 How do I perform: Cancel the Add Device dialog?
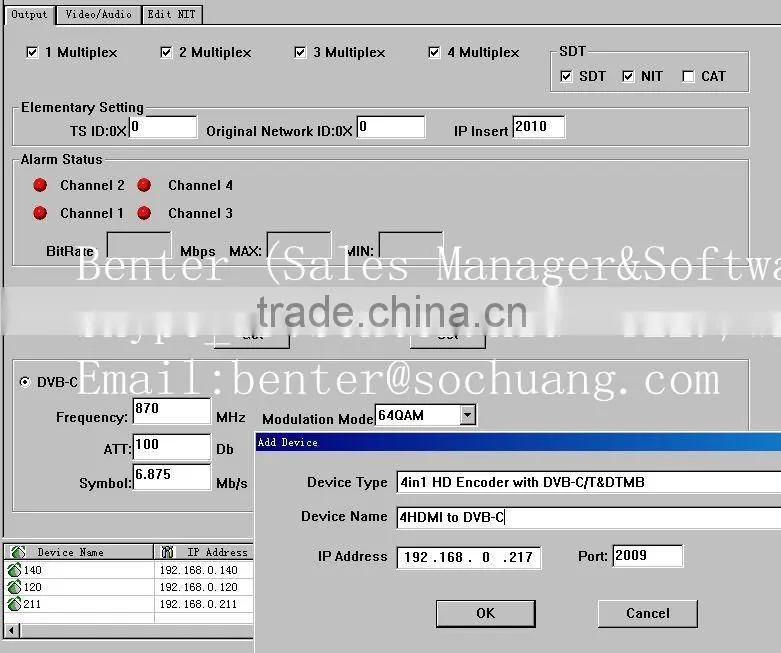pyautogui.click(x=648, y=613)
